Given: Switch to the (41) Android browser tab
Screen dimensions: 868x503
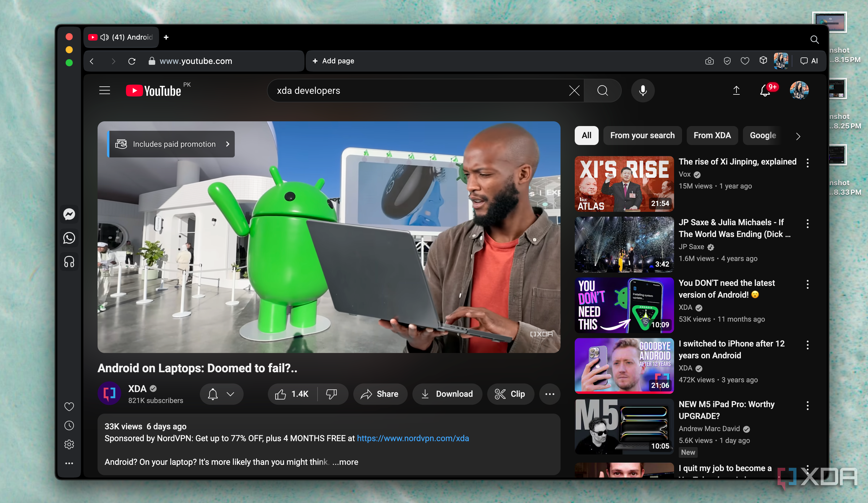Looking at the screenshot, I should tap(121, 37).
